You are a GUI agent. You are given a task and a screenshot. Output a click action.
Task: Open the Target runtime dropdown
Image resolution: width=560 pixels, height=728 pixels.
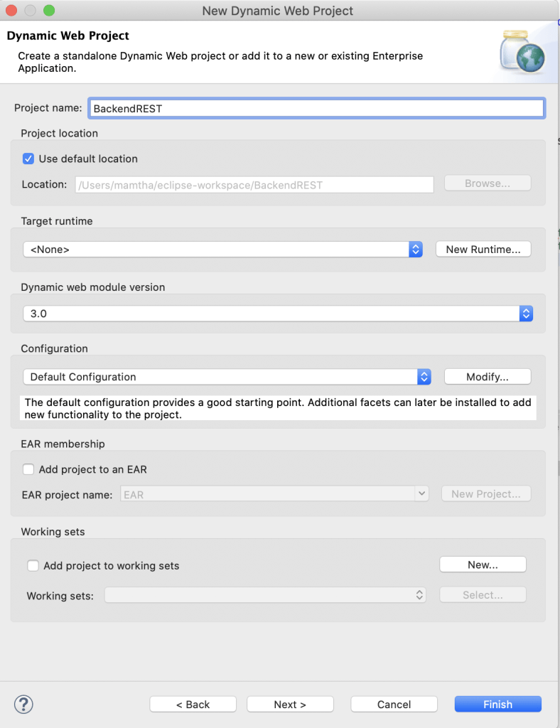(222, 250)
